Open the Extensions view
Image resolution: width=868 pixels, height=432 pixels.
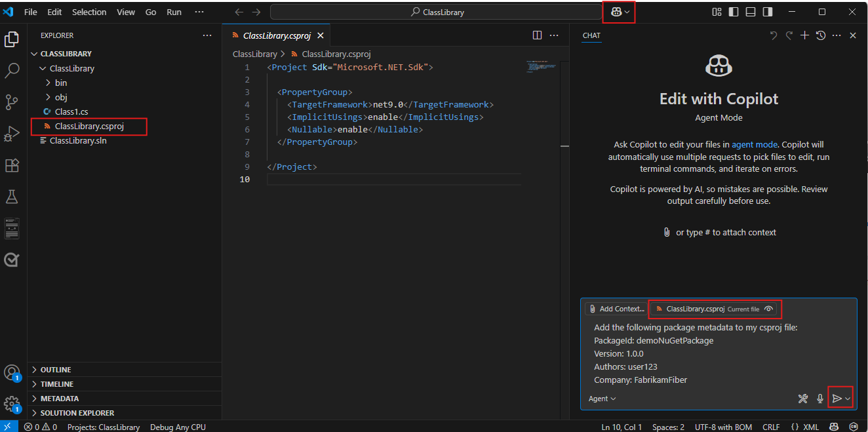pos(12,165)
